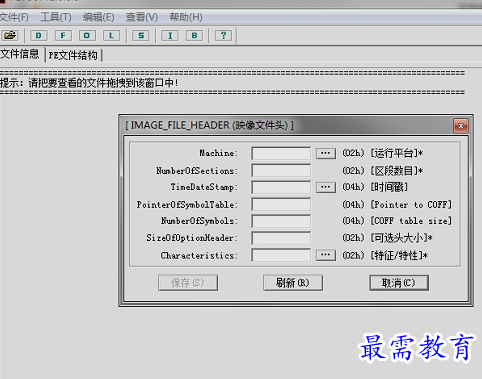Click the question mark help toolbar button
The image size is (482, 379).
tap(223, 35)
